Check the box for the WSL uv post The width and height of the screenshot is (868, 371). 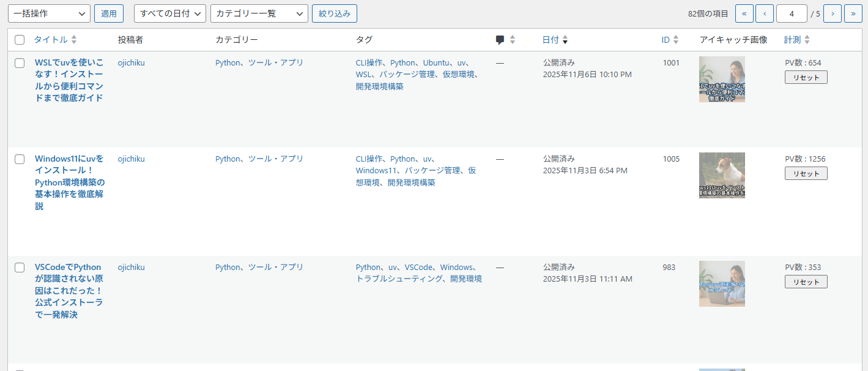tap(20, 62)
